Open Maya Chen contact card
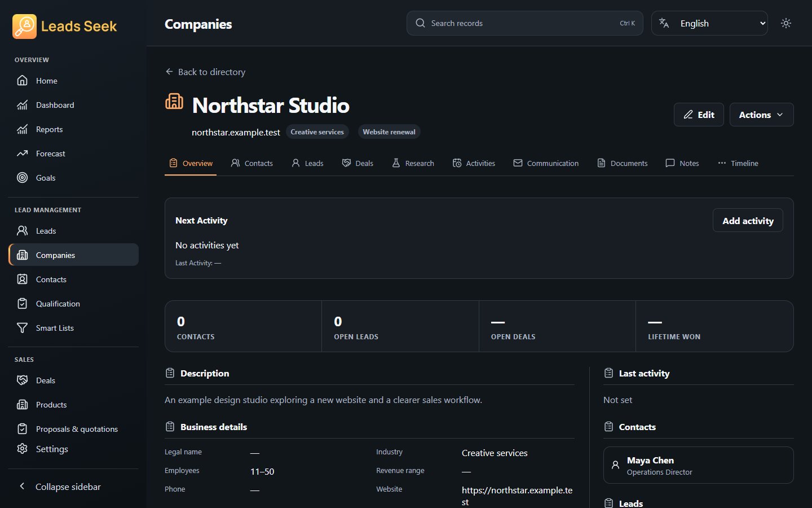 (698, 465)
